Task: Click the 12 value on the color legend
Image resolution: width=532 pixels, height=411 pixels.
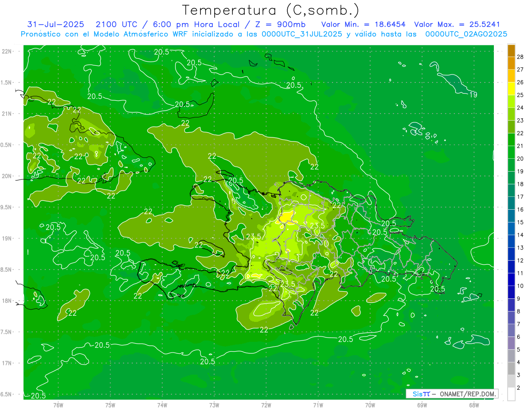Action: 521,261
